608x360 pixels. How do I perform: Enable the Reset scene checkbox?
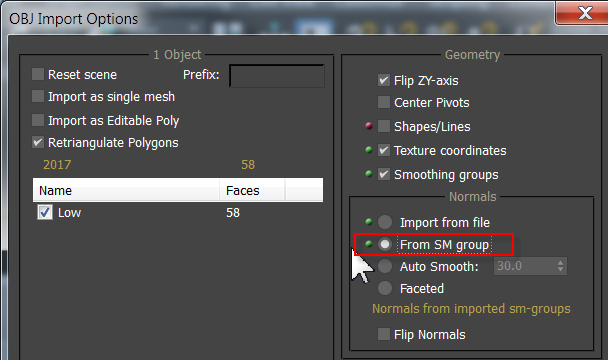pyautogui.click(x=38, y=74)
